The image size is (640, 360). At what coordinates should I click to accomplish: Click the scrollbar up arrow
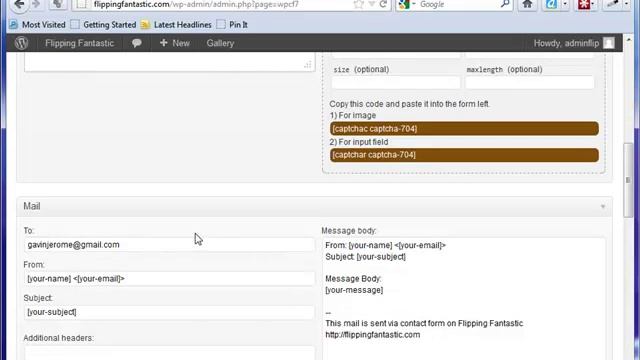(629, 40)
